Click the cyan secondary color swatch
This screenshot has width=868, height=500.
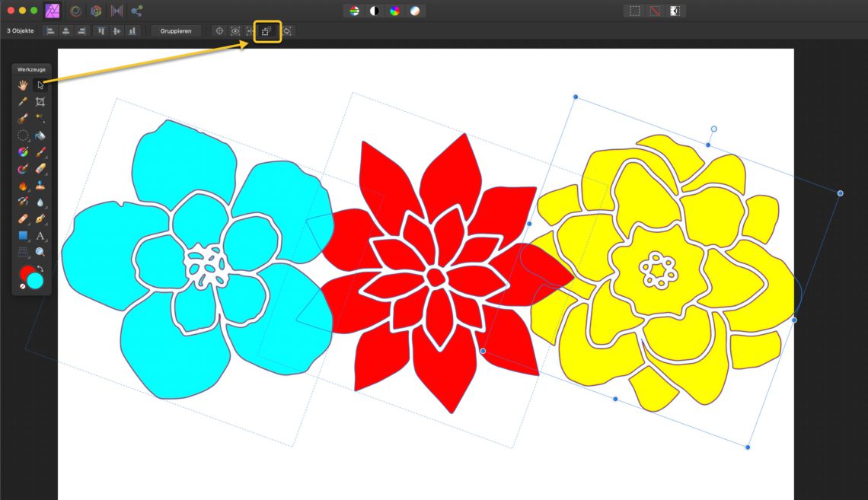pyautogui.click(x=36, y=281)
